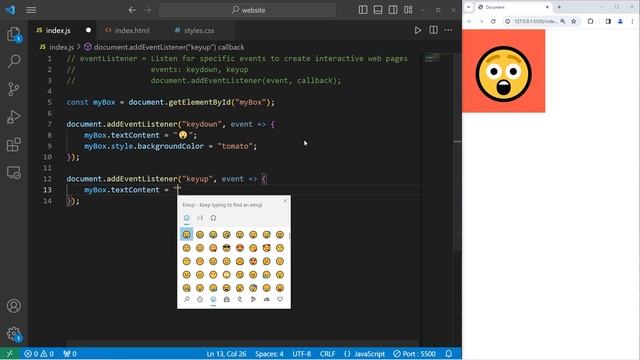Toggle the secondary side bar layout

pos(393,10)
